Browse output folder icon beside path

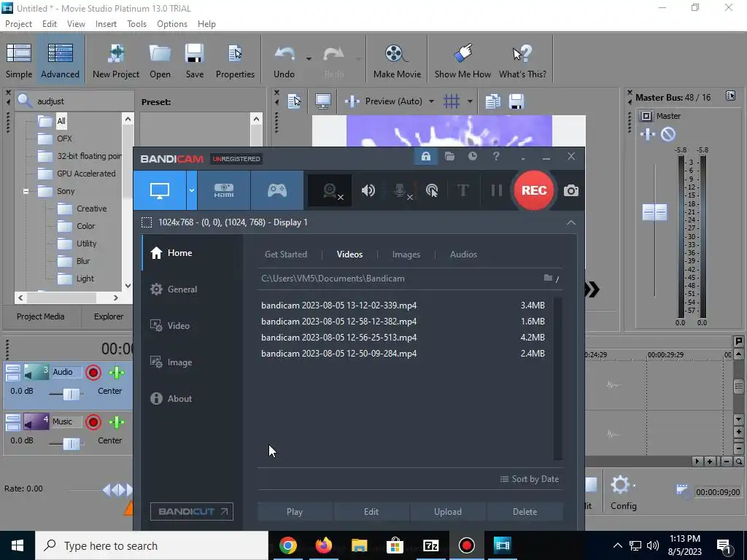549,278
